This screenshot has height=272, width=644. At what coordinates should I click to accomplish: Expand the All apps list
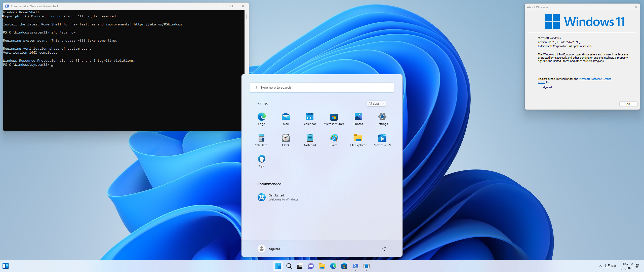pos(376,104)
